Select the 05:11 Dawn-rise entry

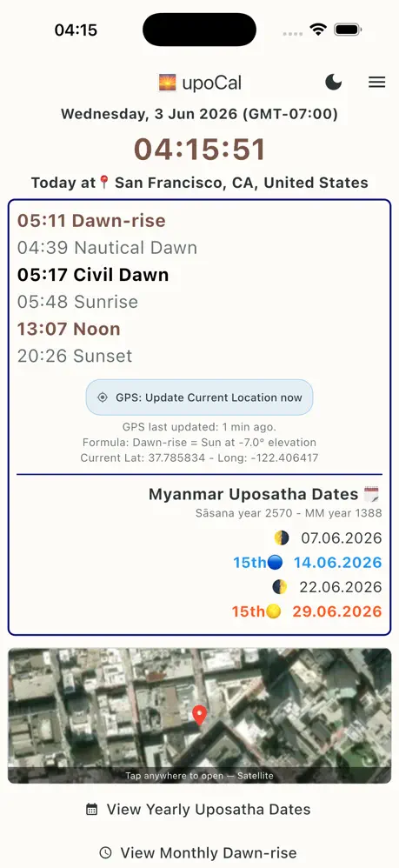(x=91, y=220)
